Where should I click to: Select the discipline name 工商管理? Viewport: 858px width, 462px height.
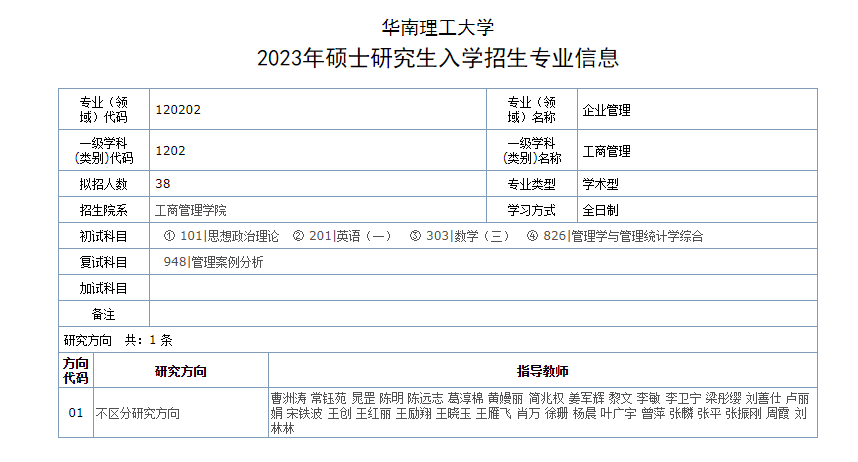point(606,151)
